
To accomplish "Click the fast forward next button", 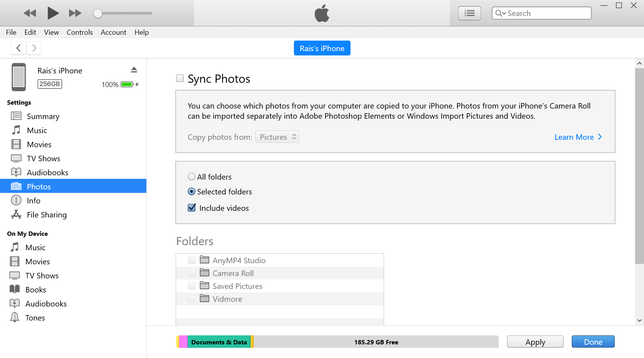I will pos(75,13).
